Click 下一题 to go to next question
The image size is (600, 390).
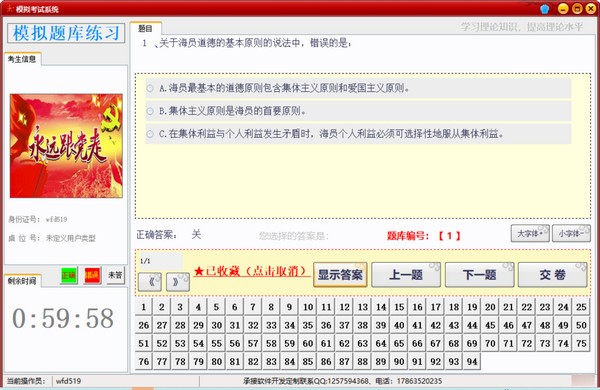(479, 275)
